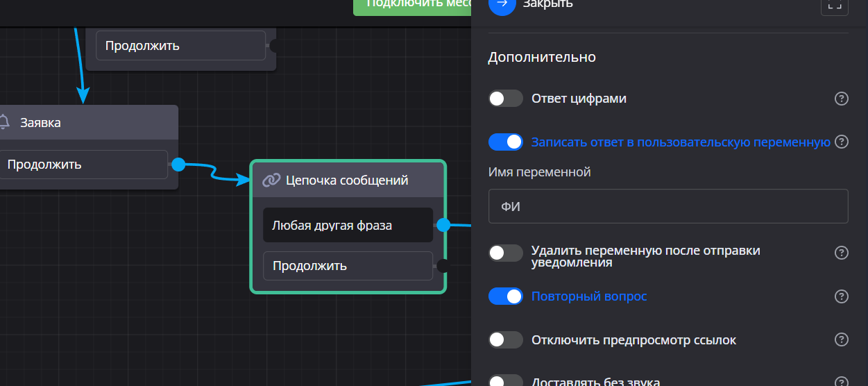The height and width of the screenshot is (386, 868).
Task: Click the chain link icon on 'Цепочка сообщений'
Action: click(x=271, y=181)
